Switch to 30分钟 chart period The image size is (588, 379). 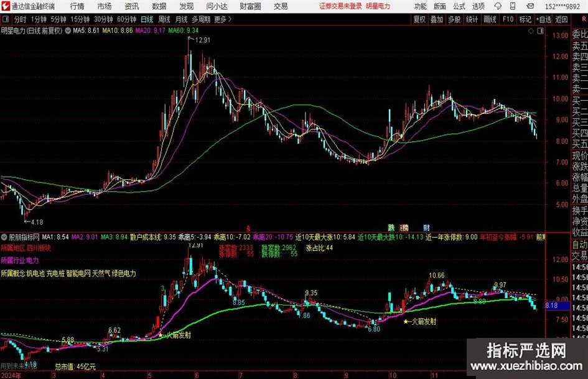coord(103,19)
